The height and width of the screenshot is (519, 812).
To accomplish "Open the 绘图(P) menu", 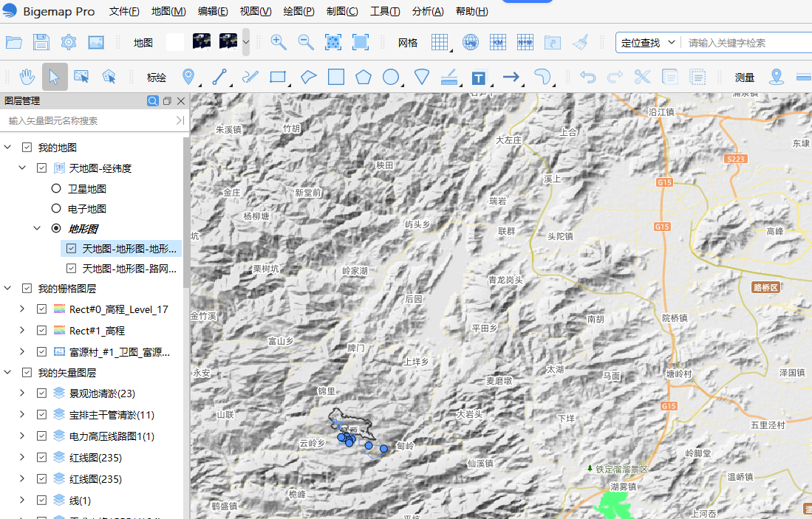I will pyautogui.click(x=298, y=11).
